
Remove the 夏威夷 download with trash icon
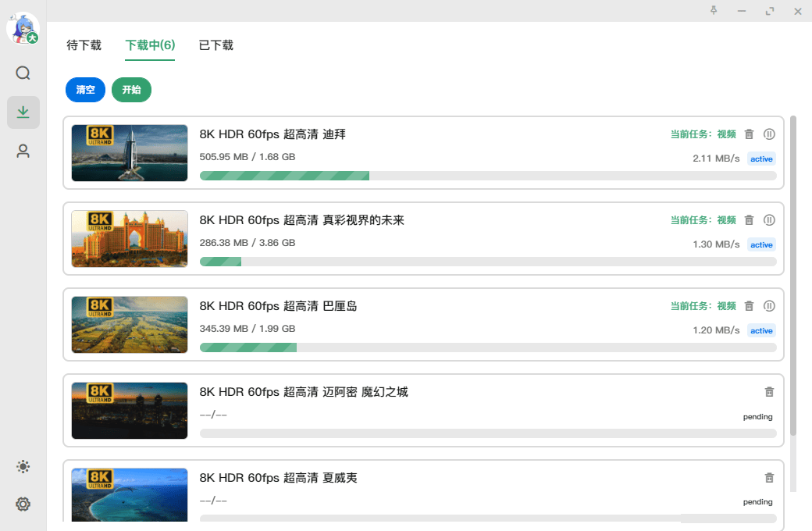(x=769, y=477)
